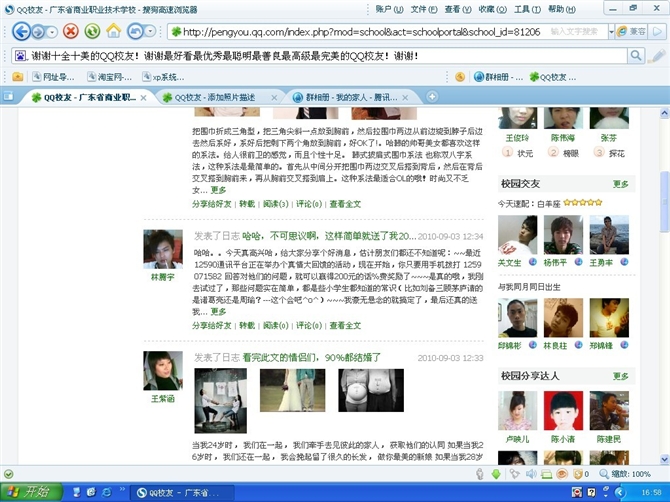The height and width of the screenshot is (502, 670).
Task: Click the page scrollbar down arrow
Action: pos(664,459)
